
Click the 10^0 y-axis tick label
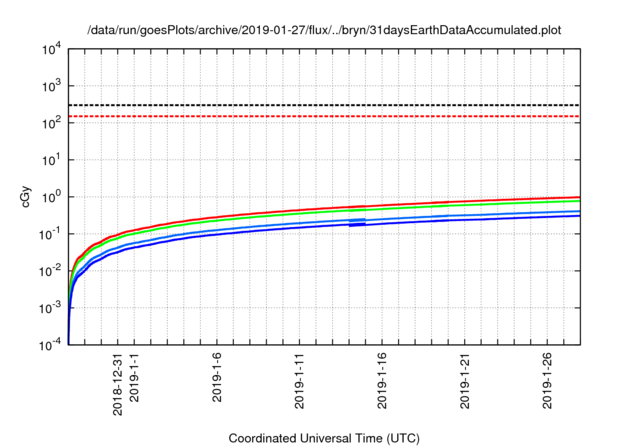48,196
